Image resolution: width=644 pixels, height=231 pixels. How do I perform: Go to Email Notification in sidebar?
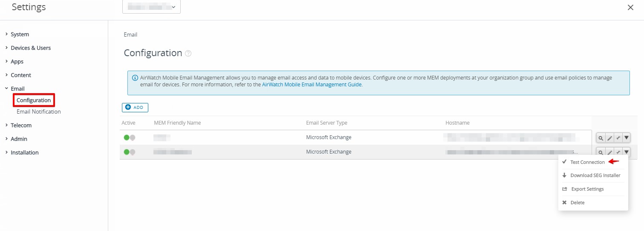pyautogui.click(x=39, y=111)
